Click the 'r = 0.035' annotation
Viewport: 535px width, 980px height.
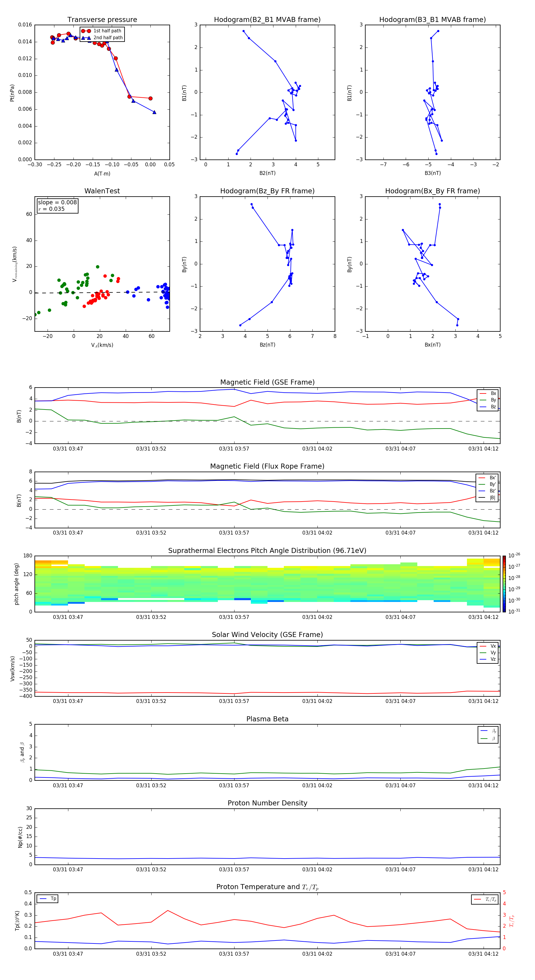51,209
